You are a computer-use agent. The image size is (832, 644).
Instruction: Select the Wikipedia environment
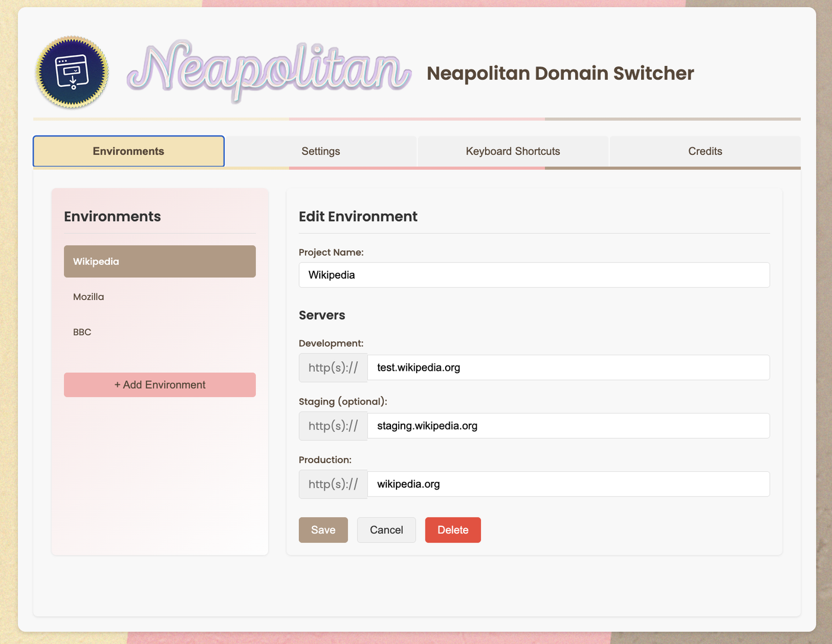click(x=160, y=261)
